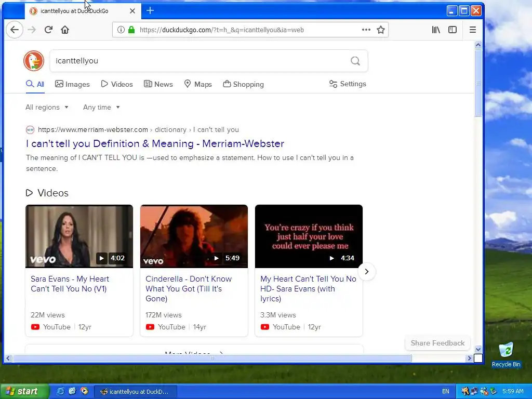The width and height of the screenshot is (532, 399).
Task: Click the browser address bar URL
Action: tap(221, 30)
